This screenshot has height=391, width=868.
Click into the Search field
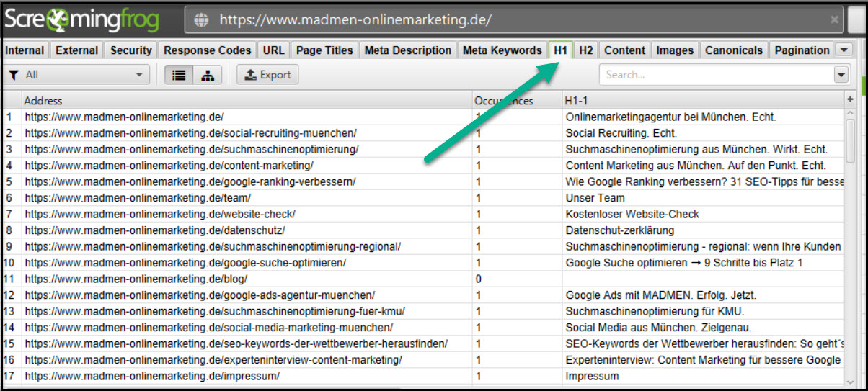[716, 75]
